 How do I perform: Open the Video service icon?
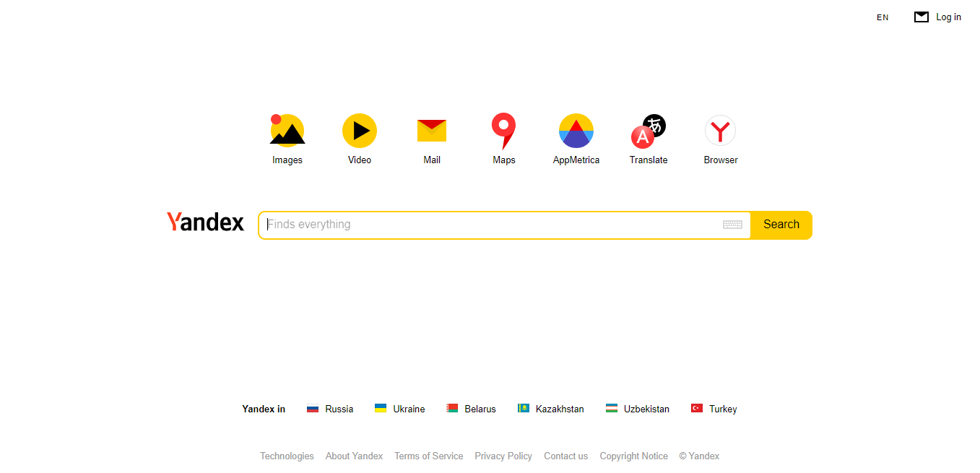coord(360,131)
